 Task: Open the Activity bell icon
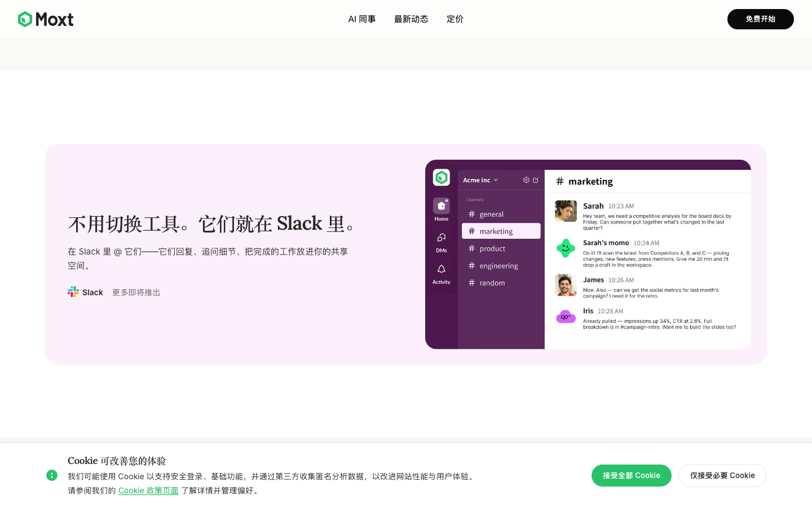coord(442,269)
